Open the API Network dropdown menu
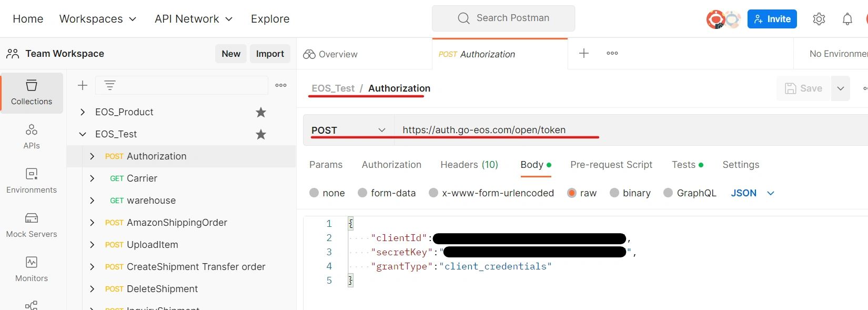This screenshot has height=310, width=868. 194,19
